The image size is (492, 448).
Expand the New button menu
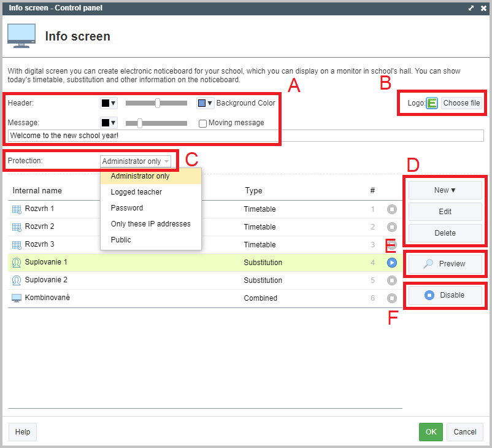pos(445,190)
